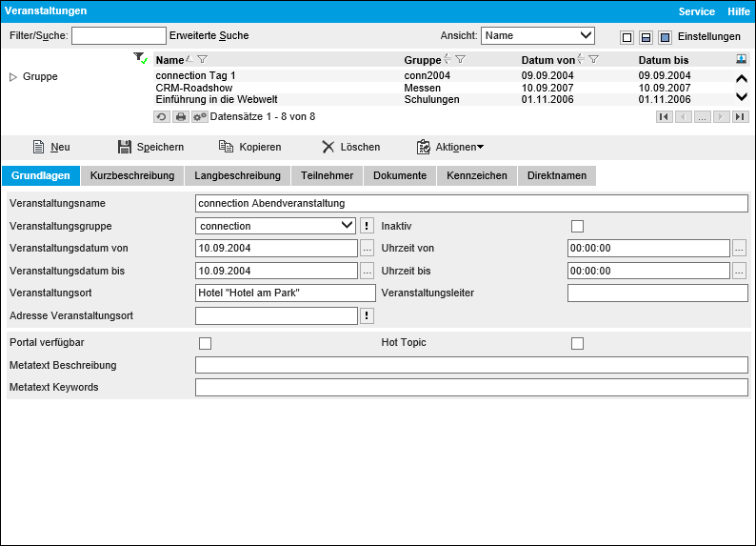Open date picker for Veranstaltungsdatum bis
This screenshot has height=546, width=756.
(x=367, y=271)
